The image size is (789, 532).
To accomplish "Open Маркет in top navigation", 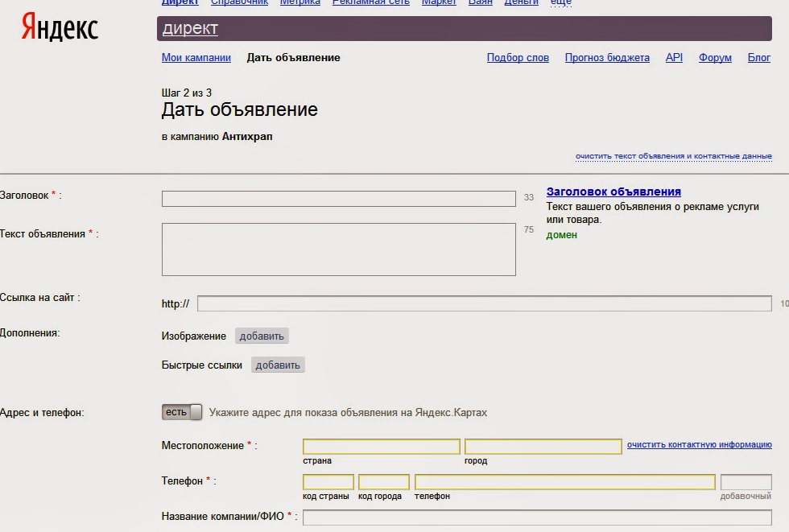I will [x=439, y=2].
